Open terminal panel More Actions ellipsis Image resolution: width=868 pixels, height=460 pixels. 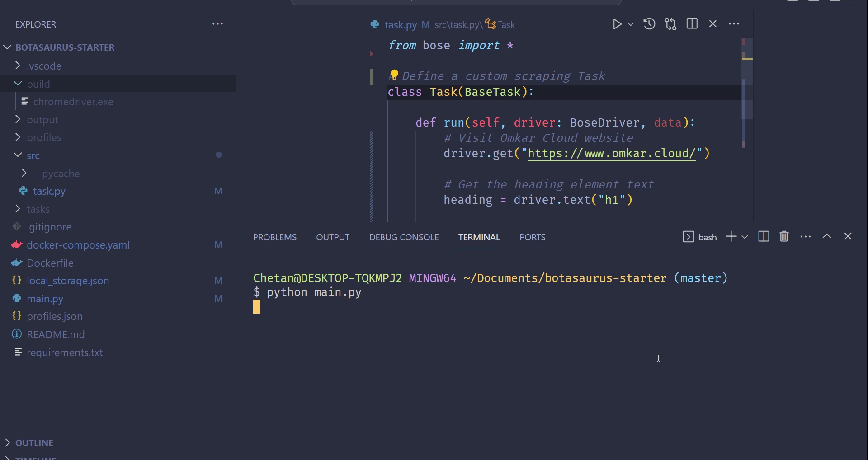click(806, 236)
